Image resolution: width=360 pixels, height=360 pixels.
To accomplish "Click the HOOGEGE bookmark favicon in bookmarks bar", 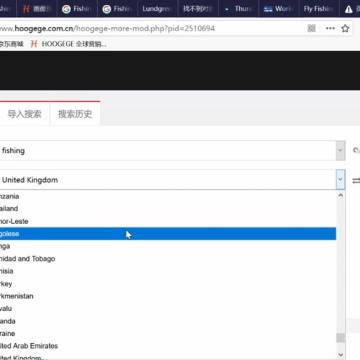I will [34, 44].
